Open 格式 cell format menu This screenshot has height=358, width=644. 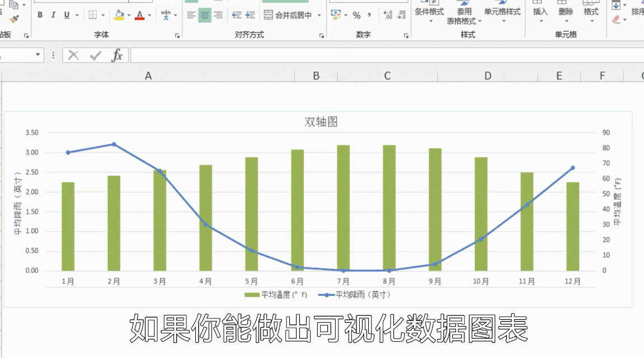point(591,12)
